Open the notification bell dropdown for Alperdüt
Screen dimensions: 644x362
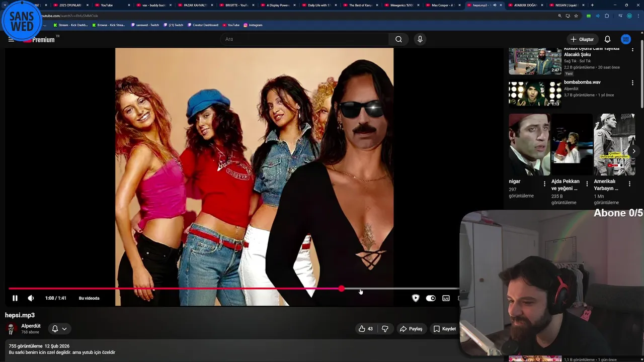click(x=59, y=329)
